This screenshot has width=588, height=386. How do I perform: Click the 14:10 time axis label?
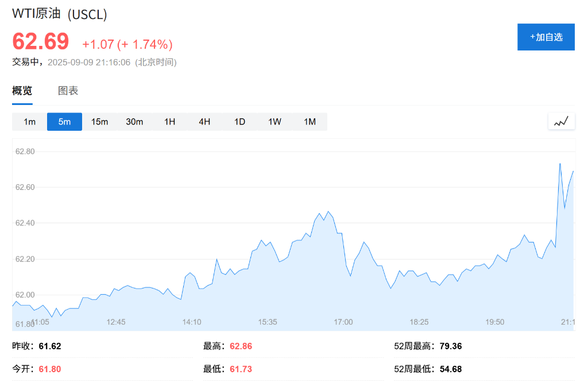point(192,322)
